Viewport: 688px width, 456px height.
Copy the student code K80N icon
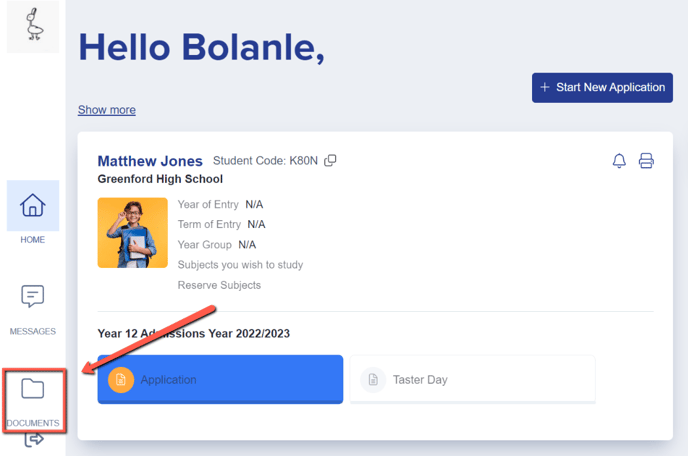point(330,161)
